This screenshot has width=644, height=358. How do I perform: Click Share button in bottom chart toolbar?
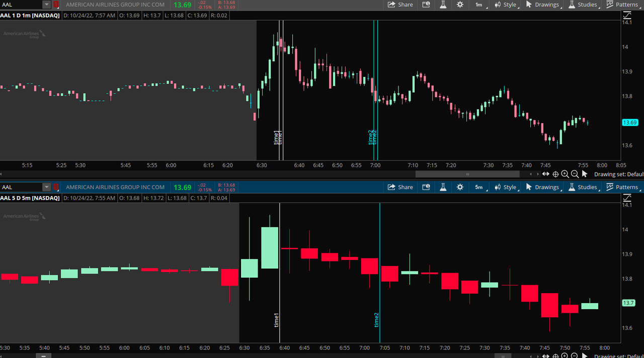point(400,187)
